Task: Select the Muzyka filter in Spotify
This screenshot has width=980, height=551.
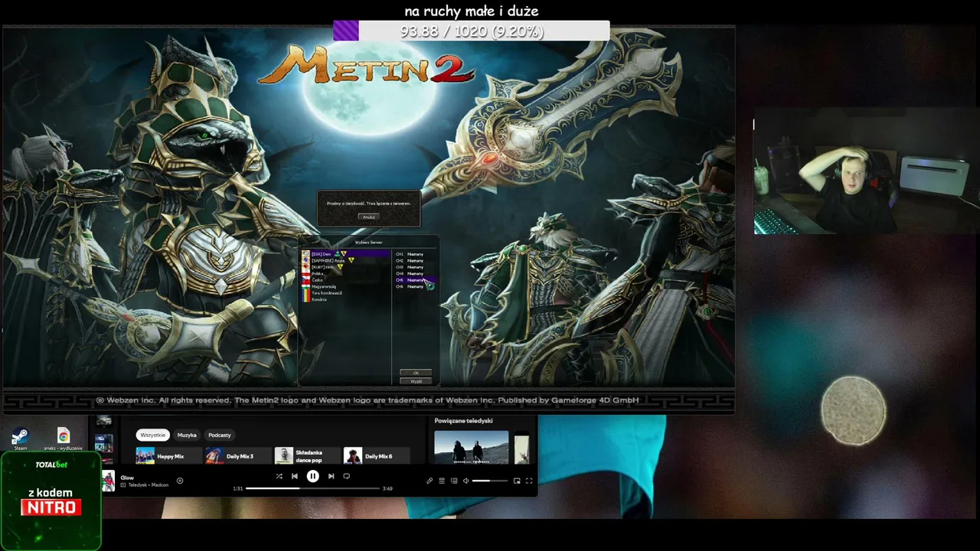Action: 187,435
